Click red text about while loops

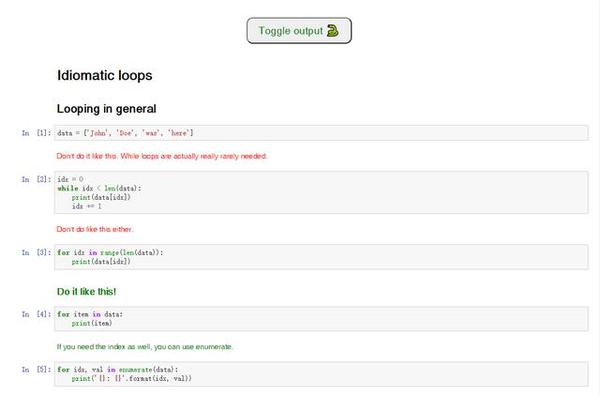click(x=162, y=156)
